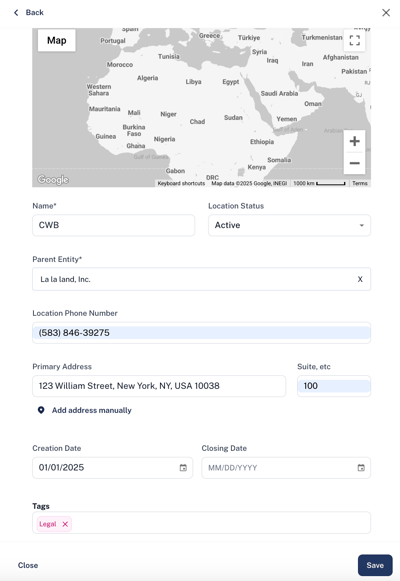Go back using the Back arrow
The width and height of the screenshot is (400, 581).
coord(29,13)
